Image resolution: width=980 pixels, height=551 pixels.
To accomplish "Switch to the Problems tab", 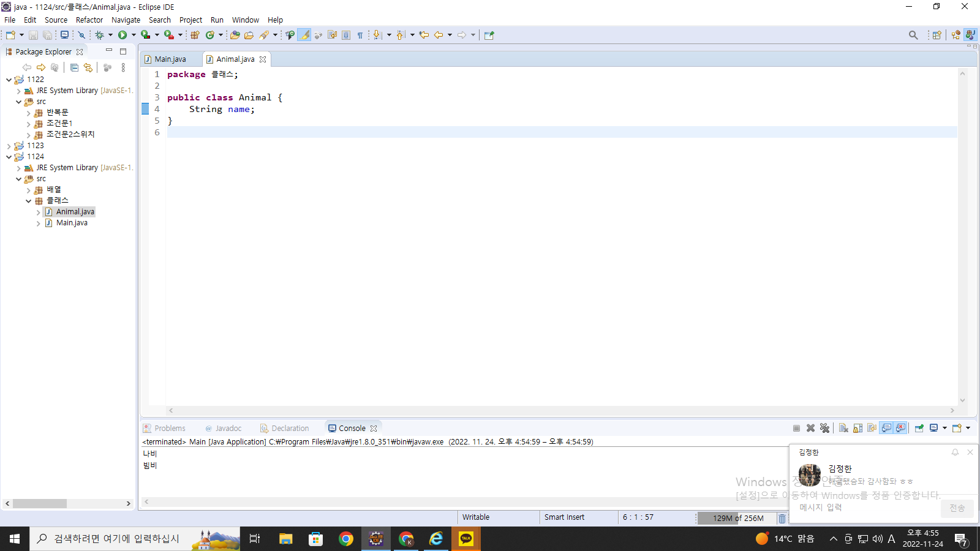I will coord(170,428).
